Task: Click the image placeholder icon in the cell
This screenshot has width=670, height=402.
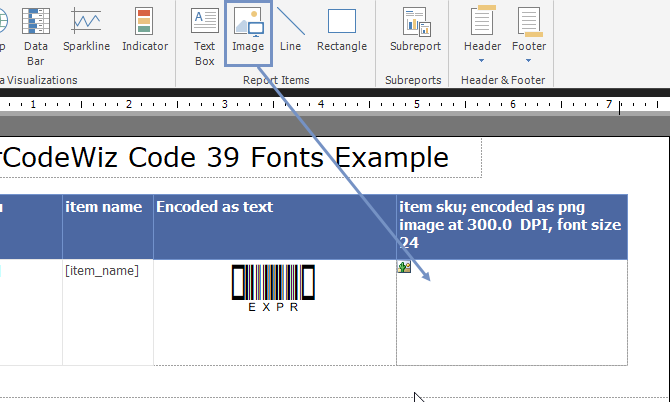Action: (x=404, y=267)
